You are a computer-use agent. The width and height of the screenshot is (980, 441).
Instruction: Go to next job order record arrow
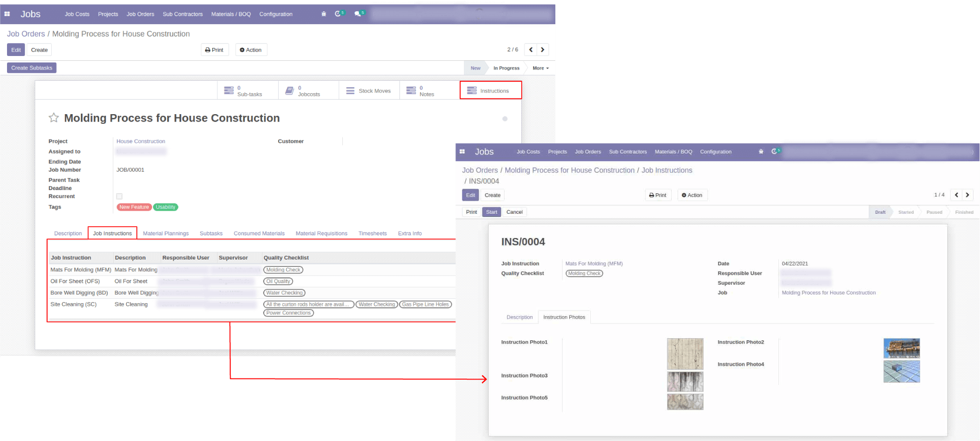tap(543, 50)
